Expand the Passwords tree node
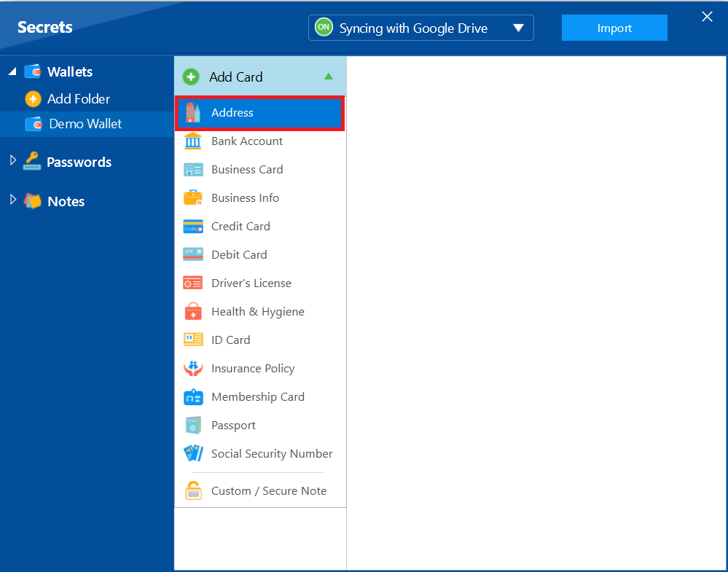Screen dimensions: 728x572 click(13, 160)
